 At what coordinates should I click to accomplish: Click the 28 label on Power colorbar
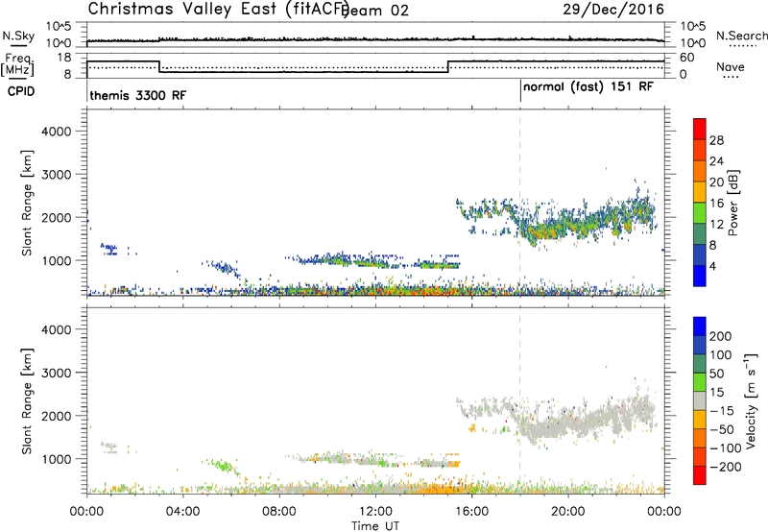pyautogui.click(x=716, y=140)
